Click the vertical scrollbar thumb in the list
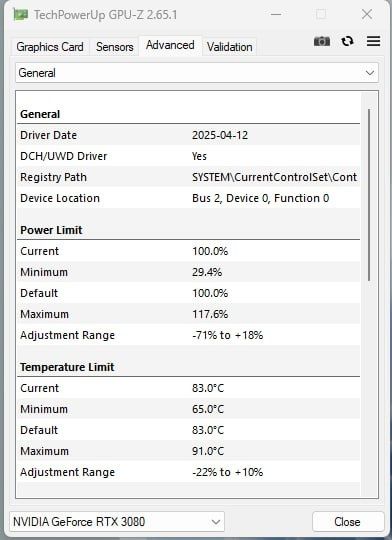The width and height of the screenshot is (392, 540). [x=369, y=195]
